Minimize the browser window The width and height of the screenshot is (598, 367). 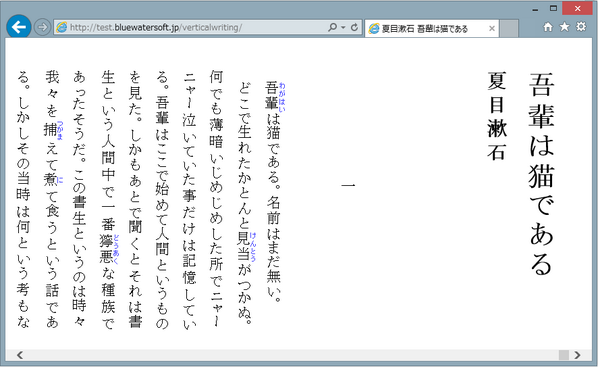pos(535,8)
